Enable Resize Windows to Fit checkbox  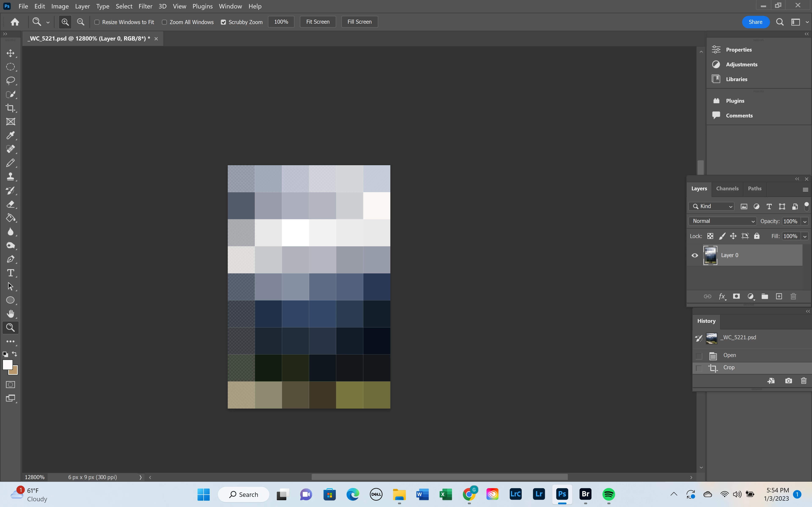[x=97, y=22]
